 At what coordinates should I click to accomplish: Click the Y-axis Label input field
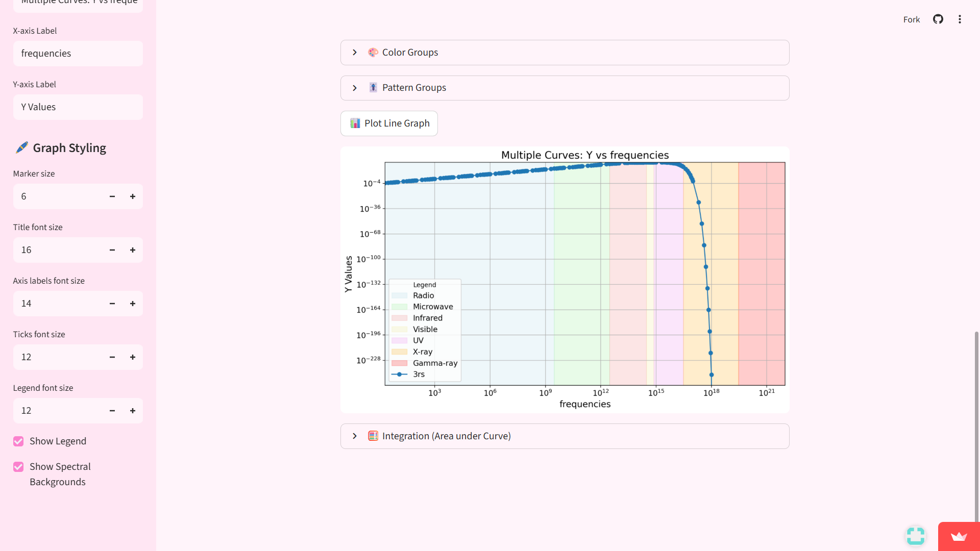(78, 107)
